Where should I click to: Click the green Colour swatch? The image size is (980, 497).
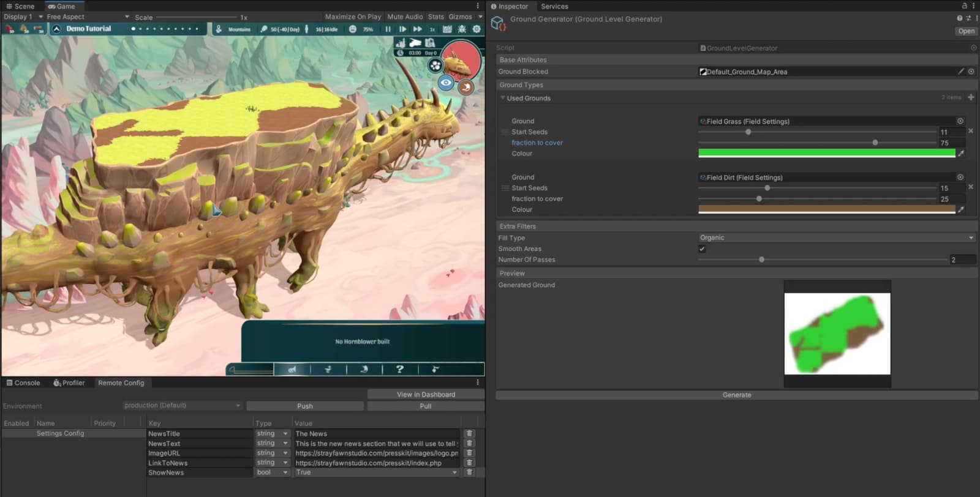(x=827, y=153)
